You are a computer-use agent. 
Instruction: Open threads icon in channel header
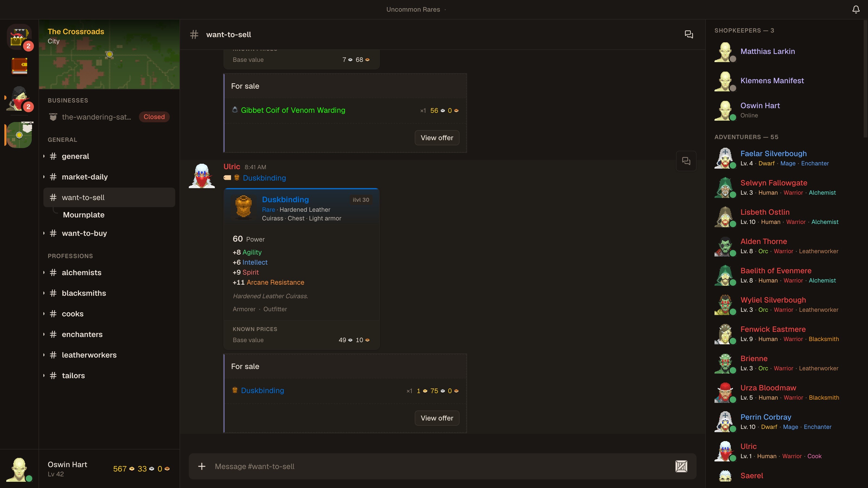689,34
